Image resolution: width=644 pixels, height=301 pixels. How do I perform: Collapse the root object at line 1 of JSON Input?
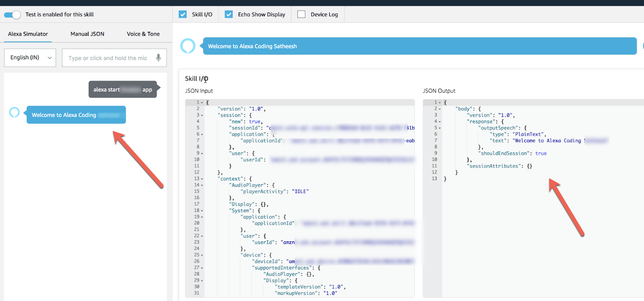click(x=202, y=103)
